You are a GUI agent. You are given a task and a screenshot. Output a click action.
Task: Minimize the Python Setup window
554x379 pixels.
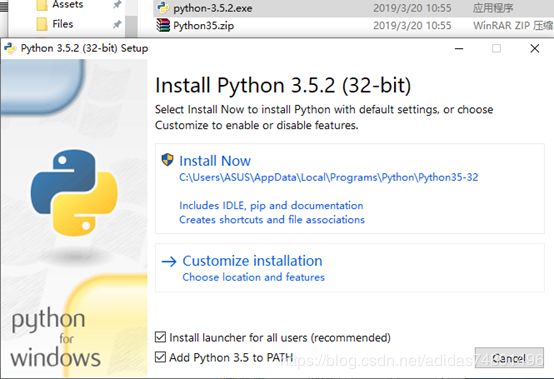point(459,48)
